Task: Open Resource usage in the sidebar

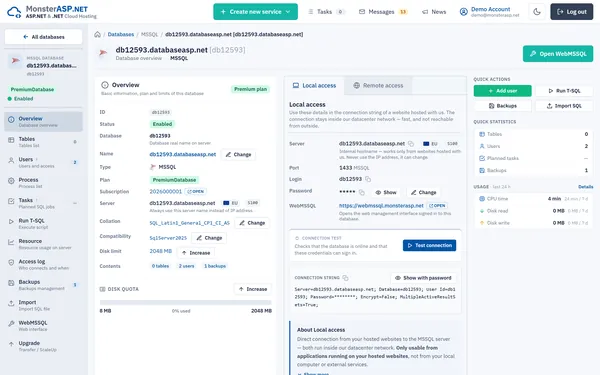Action: [x=43, y=244]
